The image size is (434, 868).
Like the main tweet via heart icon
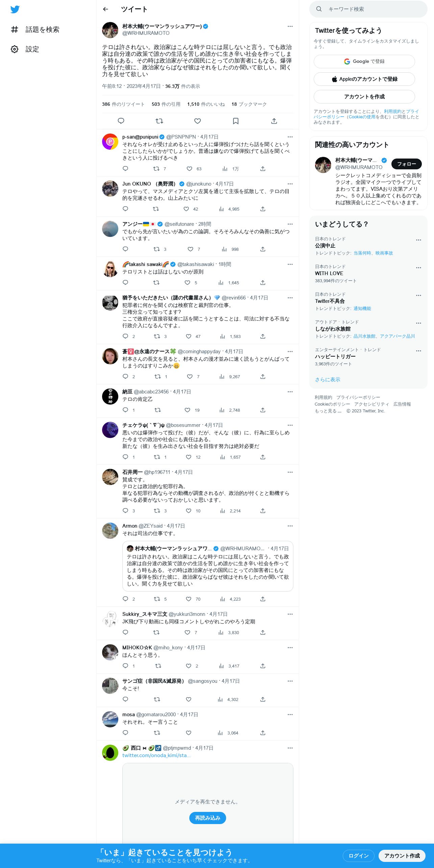(x=198, y=121)
